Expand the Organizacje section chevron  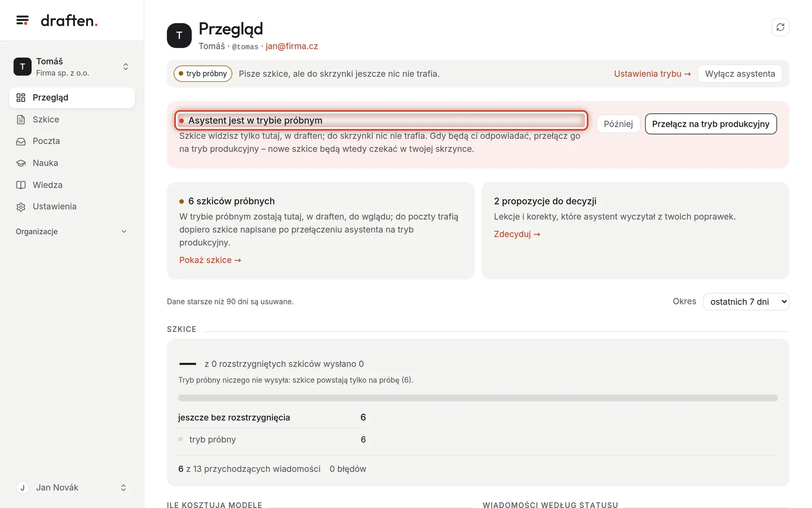click(x=124, y=232)
